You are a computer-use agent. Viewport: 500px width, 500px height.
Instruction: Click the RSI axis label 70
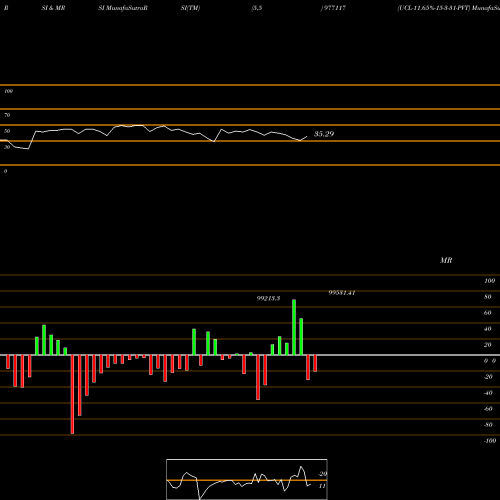coord(7,115)
